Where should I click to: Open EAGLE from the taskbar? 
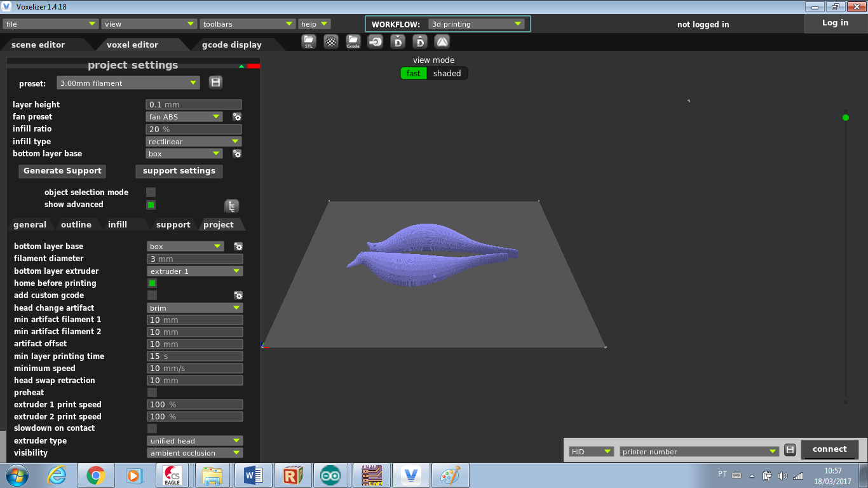173,475
